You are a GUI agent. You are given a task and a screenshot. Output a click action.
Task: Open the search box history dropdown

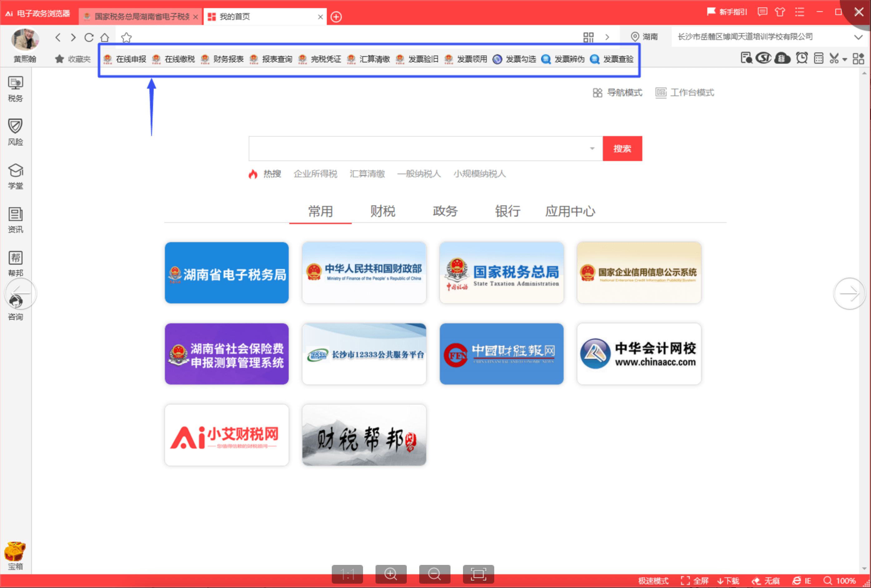coord(592,148)
